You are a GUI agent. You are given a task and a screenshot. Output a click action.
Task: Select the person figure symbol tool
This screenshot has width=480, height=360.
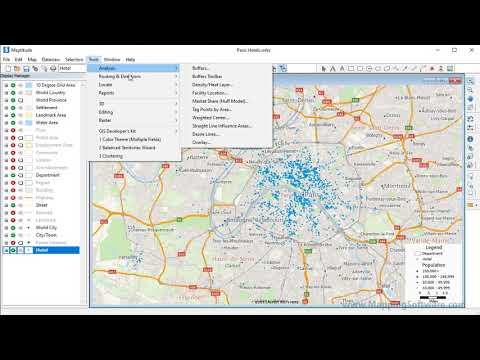[441, 68]
